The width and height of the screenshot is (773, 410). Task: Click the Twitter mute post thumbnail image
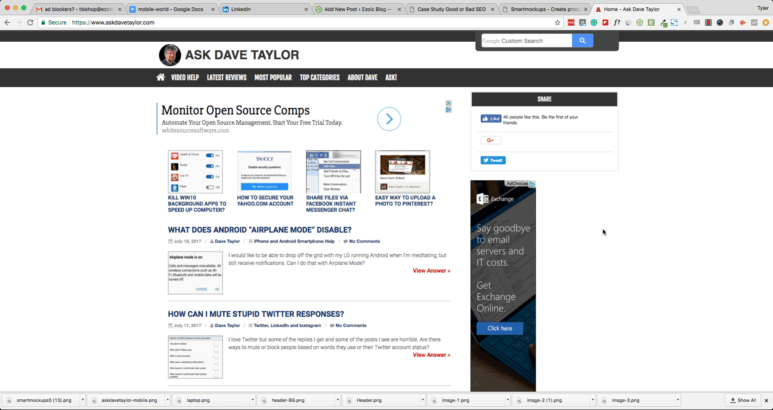pyautogui.click(x=195, y=357)
